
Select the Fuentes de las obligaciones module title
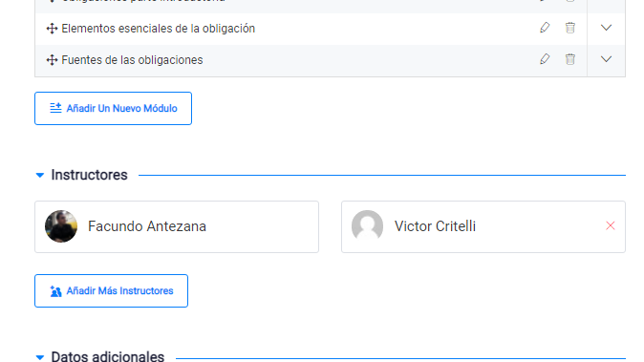click(x=132, y=60)
